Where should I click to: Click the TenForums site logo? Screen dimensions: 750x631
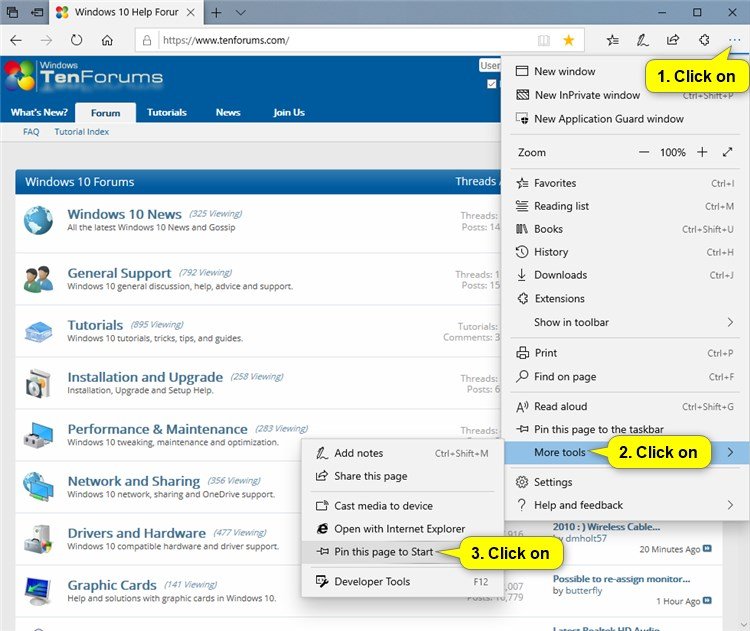[x=84, y=76]
